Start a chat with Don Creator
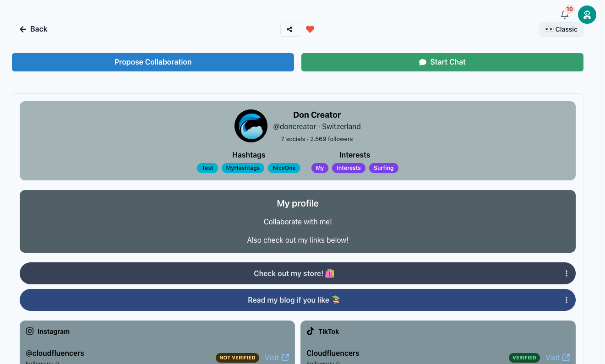The width and height of the screenshot is (605, 364). click(x=442, y=62)
